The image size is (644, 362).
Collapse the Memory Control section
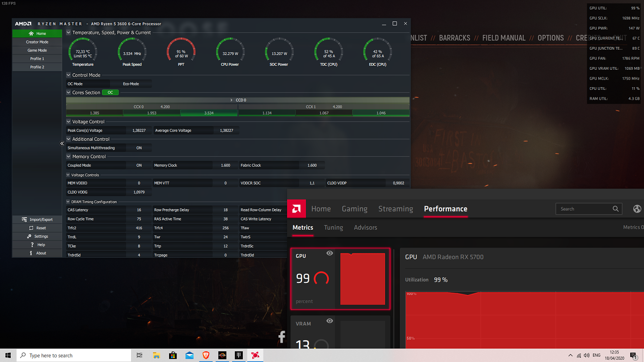(68, 156)
